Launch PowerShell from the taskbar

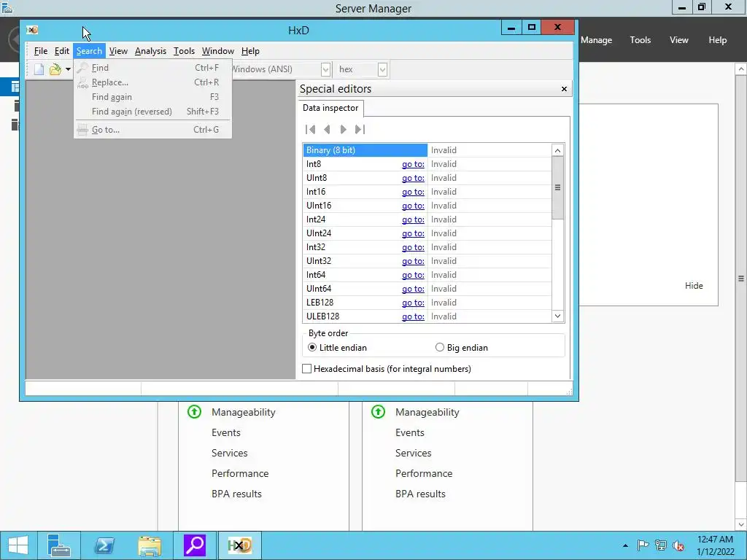click(x=104, y=545)
